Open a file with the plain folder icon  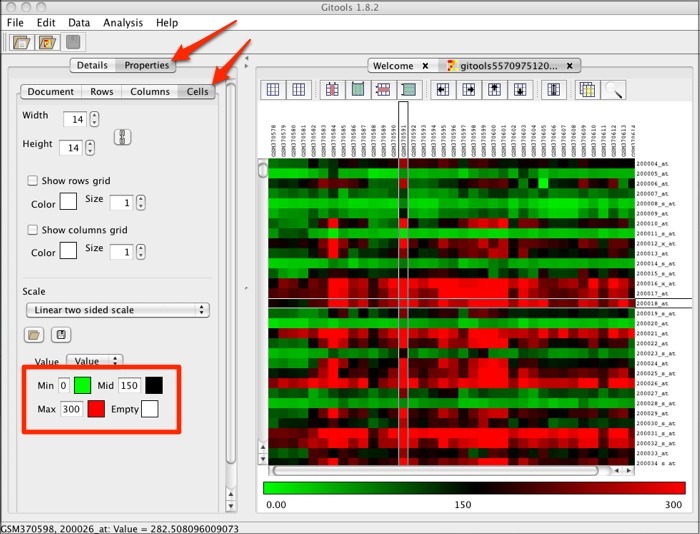click(x=21, y=42)
